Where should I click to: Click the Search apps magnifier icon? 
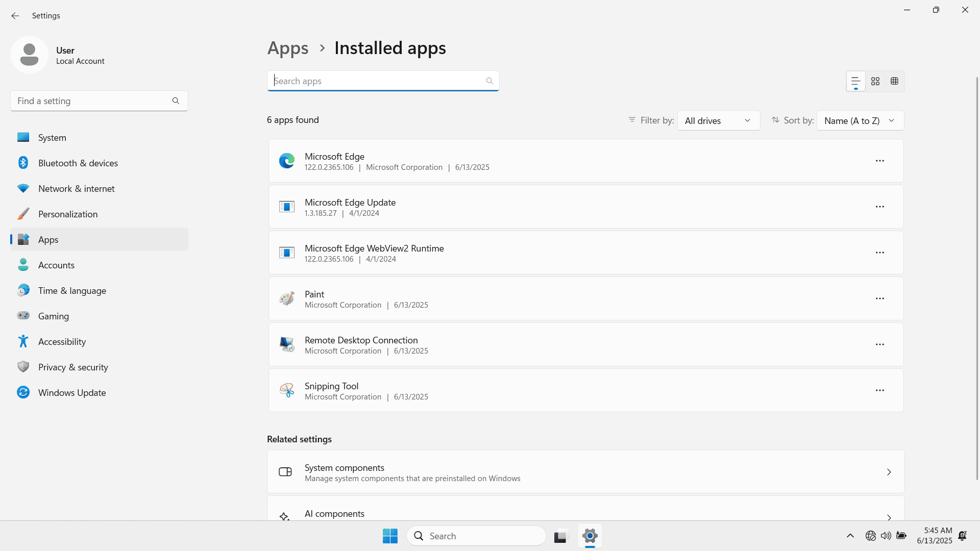click(489, 81)
